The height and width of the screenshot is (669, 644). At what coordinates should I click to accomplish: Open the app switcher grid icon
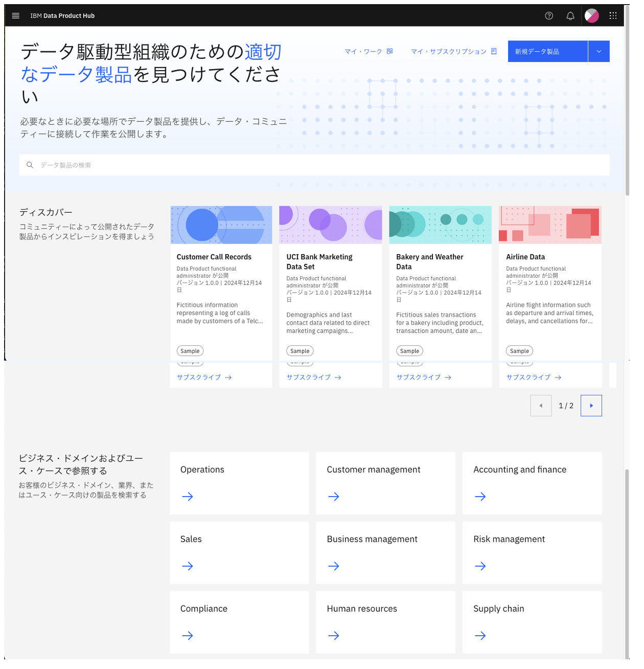pyautogui.click(x=613, y=16)
